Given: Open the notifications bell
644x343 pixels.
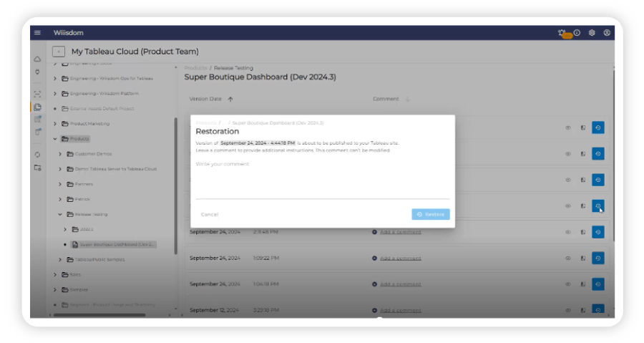Looking at the screenshot, I should [562, 32].
